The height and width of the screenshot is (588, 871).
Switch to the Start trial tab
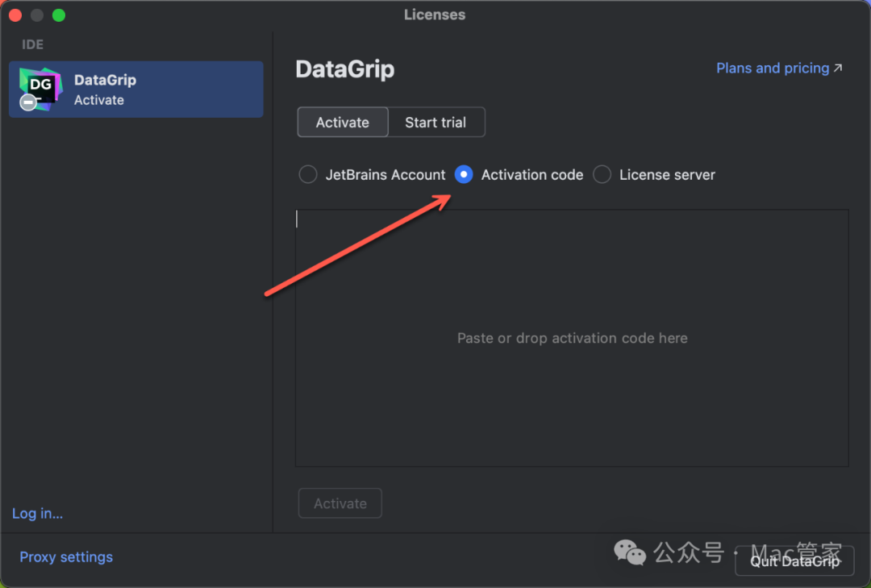pos(435,123)
